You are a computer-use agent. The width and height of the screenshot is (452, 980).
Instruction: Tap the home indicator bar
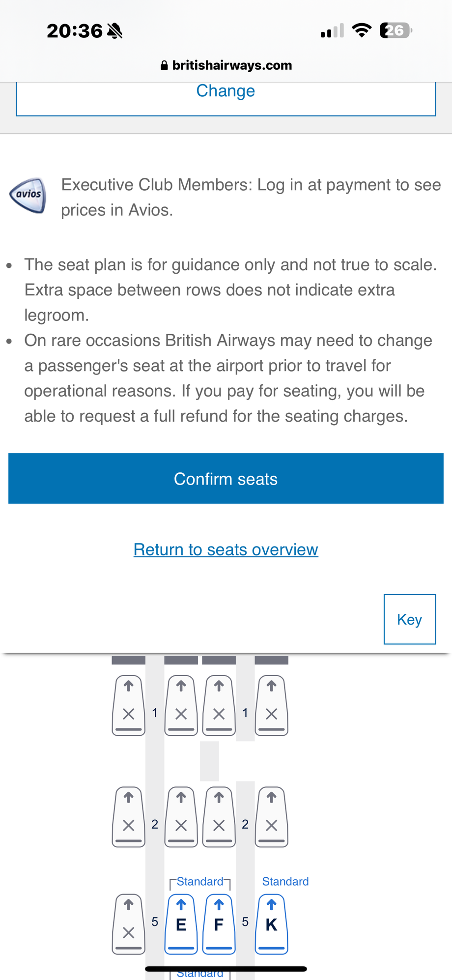[x=226, y=969]
